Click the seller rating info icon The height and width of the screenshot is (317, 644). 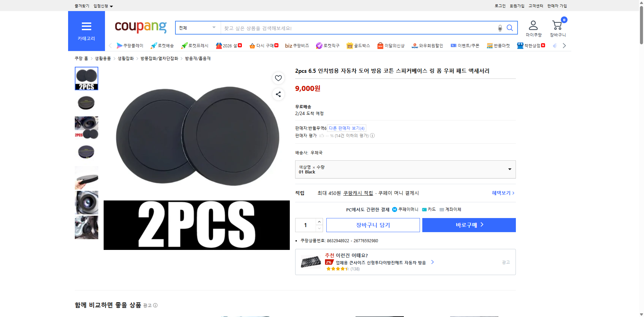tap(372, 136)
